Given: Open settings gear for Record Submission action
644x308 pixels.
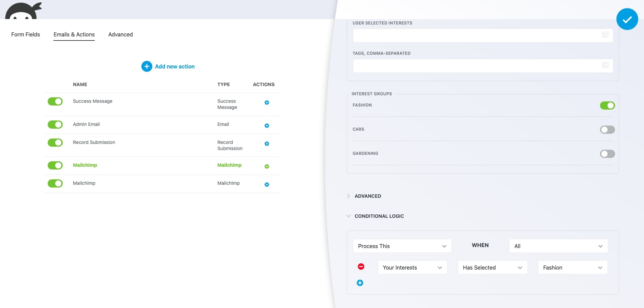Looking at the screenshot, I should [267, 144].
